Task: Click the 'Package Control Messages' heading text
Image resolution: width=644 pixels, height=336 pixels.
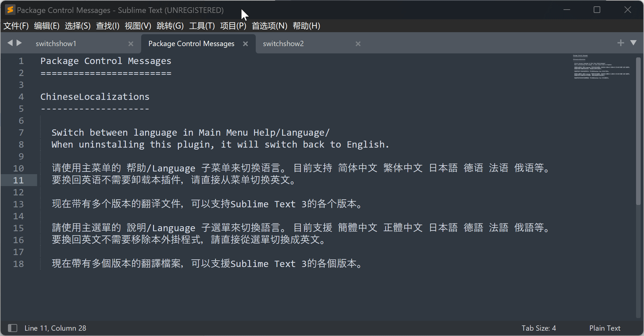Action: pyautogui.click(x=106, y=61)
